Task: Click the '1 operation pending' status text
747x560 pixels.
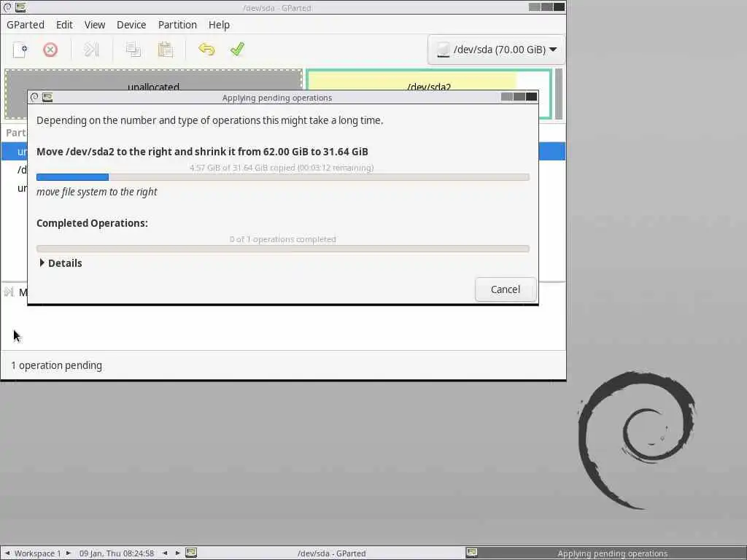Action: pyautogui.click(x=56, y=365)
